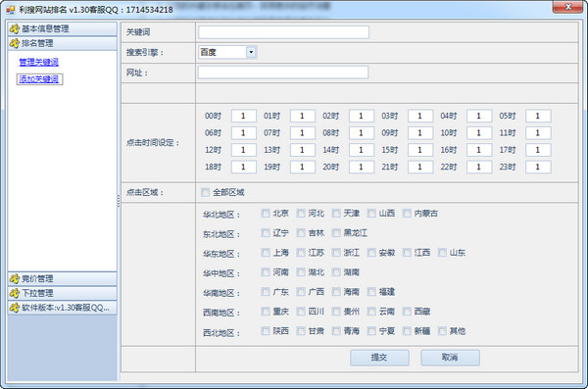Click the icon beside 基本信息管理

(15, 28)
